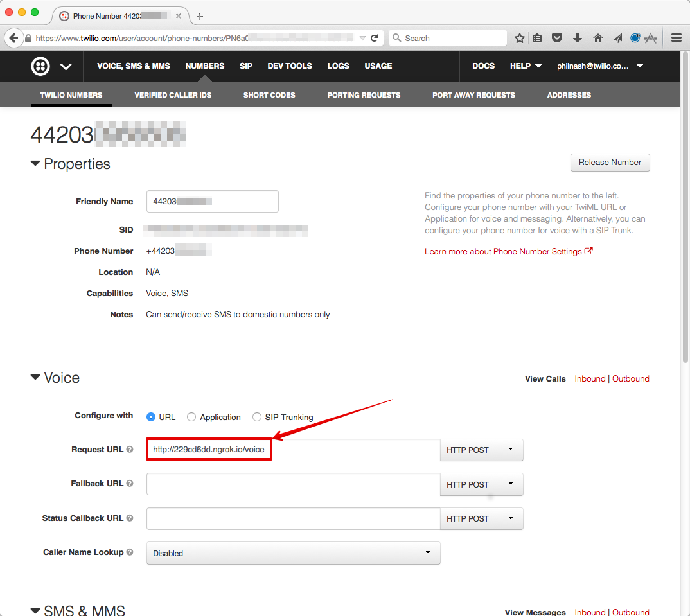Switch to Short Codes tab

(x=269, y=95)
